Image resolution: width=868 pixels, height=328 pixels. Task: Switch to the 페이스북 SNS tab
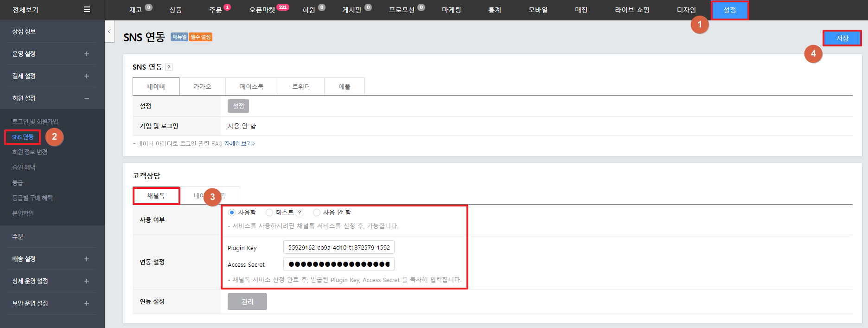(252, 87)
